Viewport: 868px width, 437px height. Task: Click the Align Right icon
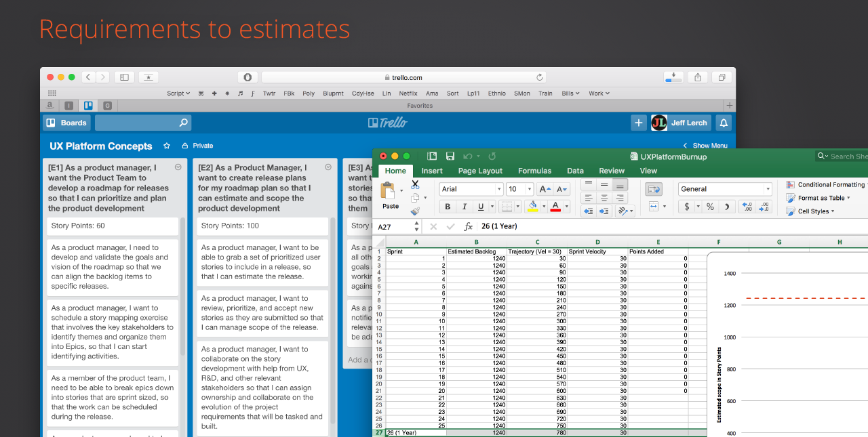(620, 198)
